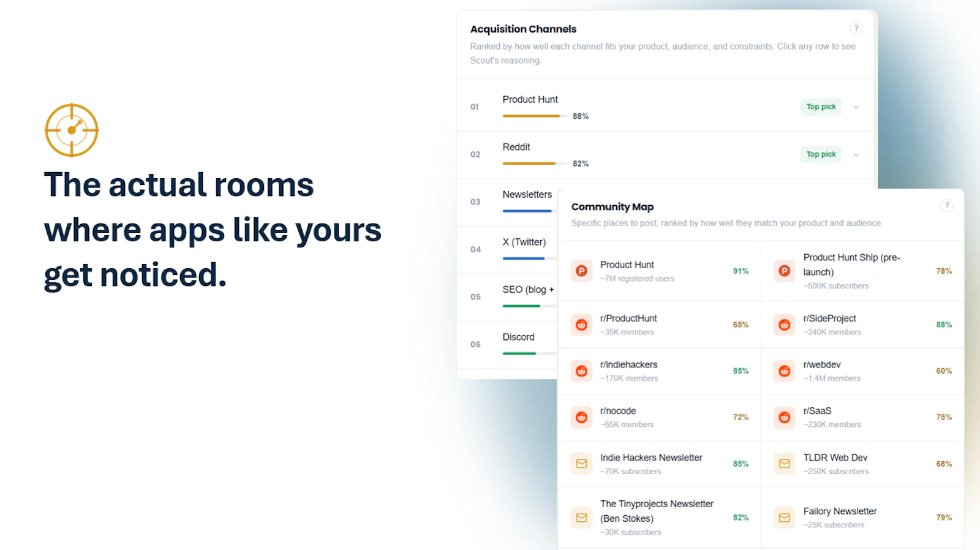Image resolution: width=980 pixels, height=550 pixels.
Task: Open The Tinyprojects Newsletter (Ben Stokes) entry
Action: pyautogui.click(x=660, y=518)
